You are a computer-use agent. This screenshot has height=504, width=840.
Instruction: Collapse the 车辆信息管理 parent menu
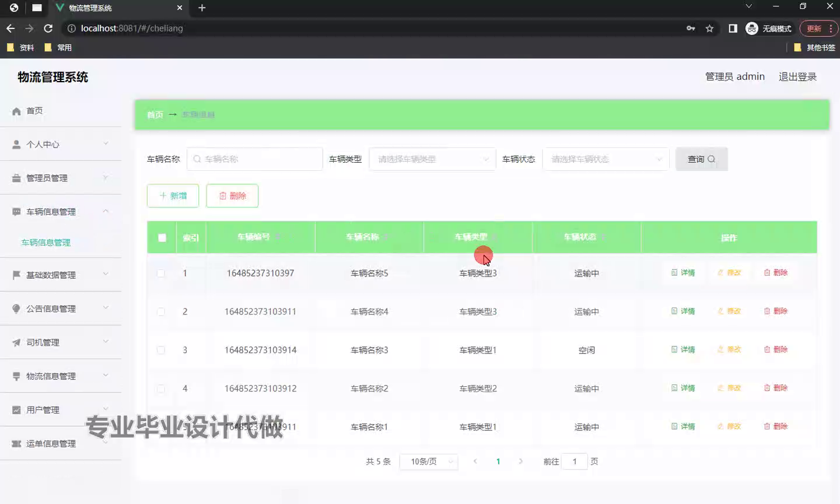[x=61, y=212]
